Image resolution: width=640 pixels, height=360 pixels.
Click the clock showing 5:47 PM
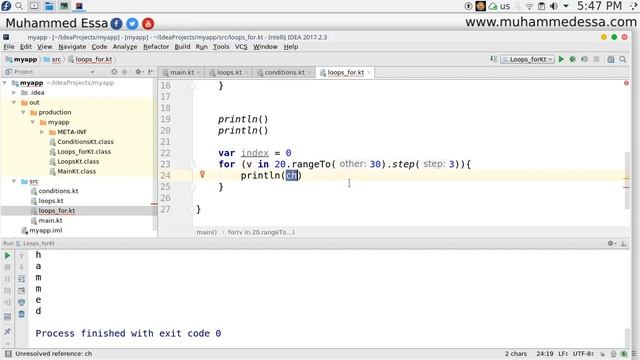pos(599,6)
